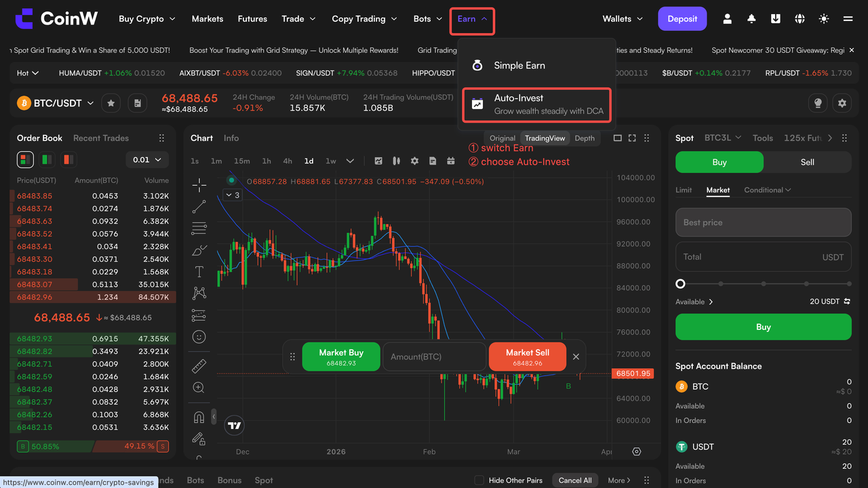Open the app download icon
Image resolution: width=868 pixels, height=488 pixels.
(776, 19)
